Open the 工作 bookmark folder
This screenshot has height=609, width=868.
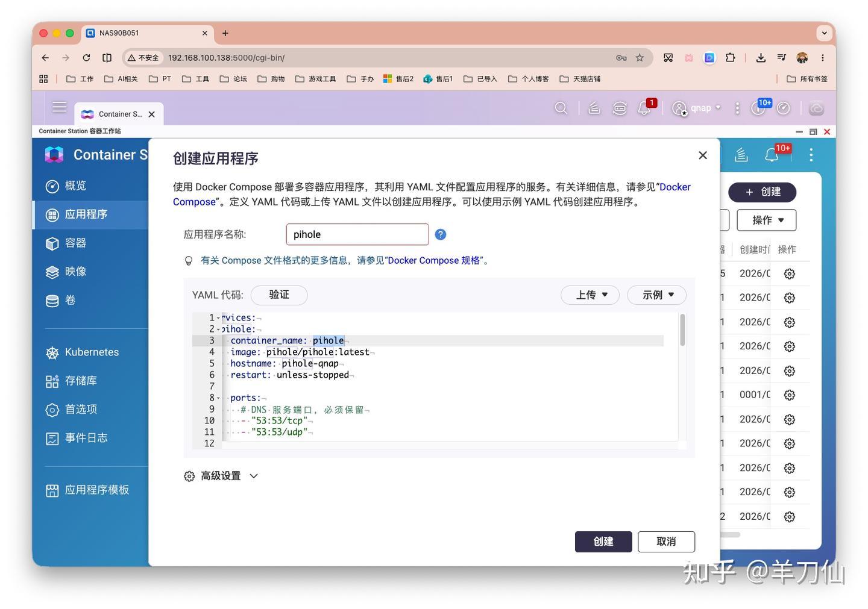80,79
